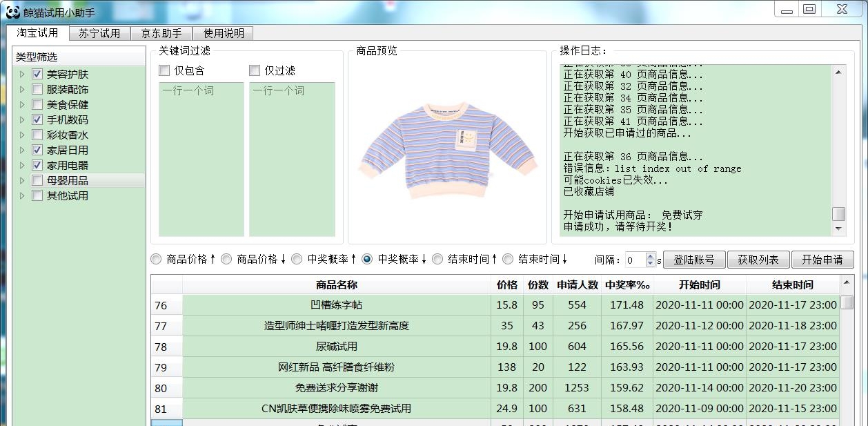
Task: Uncheck the 家用电器 category
Action: tap(37, 165)
